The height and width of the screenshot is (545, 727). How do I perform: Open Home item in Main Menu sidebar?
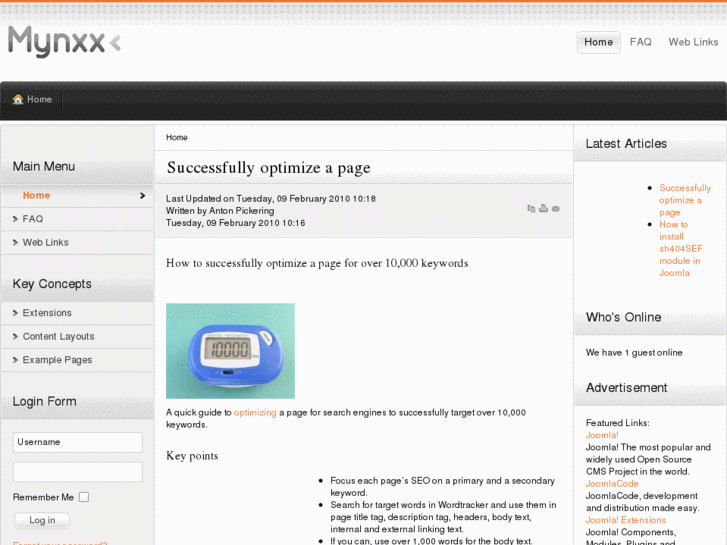coord(77,196)
